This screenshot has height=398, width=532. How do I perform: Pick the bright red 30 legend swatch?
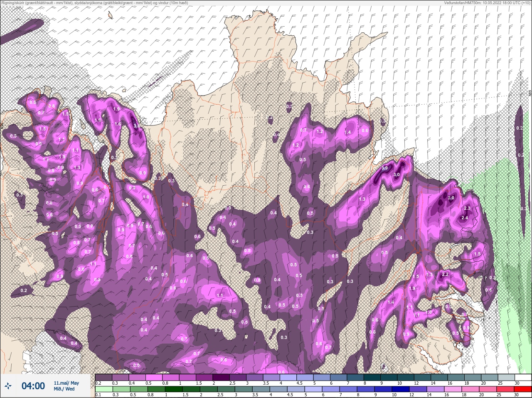(523, 389)
